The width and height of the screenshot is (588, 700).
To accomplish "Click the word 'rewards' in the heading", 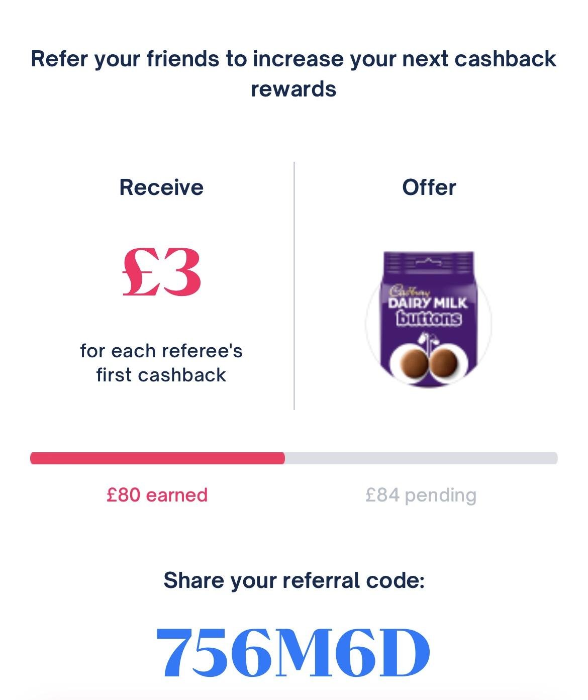I will (293, 89).
